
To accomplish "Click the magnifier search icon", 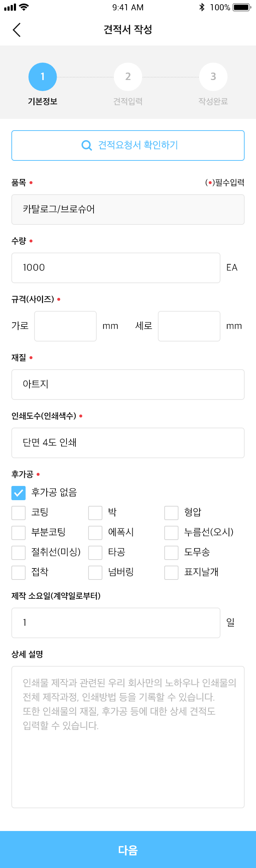I will [87, 145].
